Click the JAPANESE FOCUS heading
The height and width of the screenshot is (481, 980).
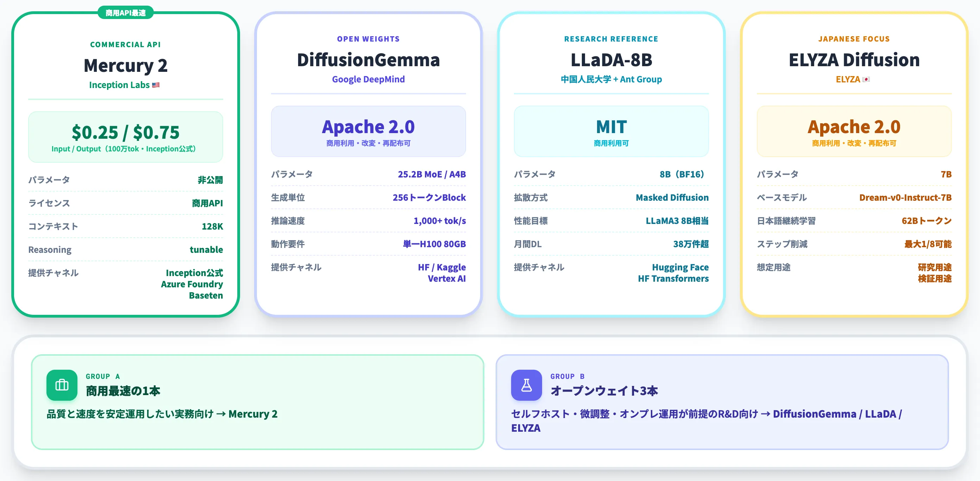(854, 39)
